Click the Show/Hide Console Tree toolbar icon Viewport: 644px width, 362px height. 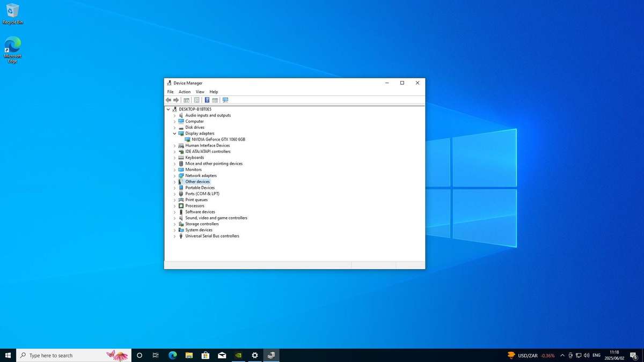(186, 100)
